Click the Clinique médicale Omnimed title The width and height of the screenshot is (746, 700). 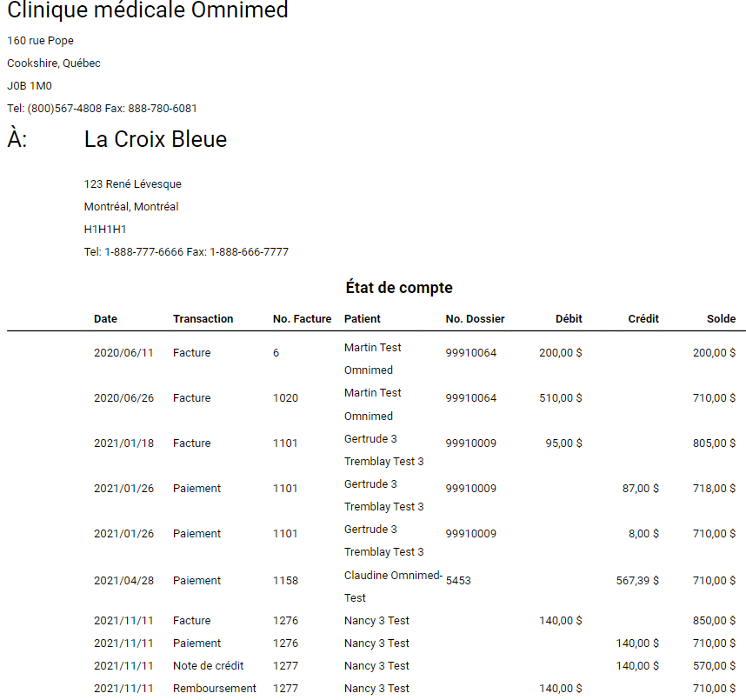(148, 11)
